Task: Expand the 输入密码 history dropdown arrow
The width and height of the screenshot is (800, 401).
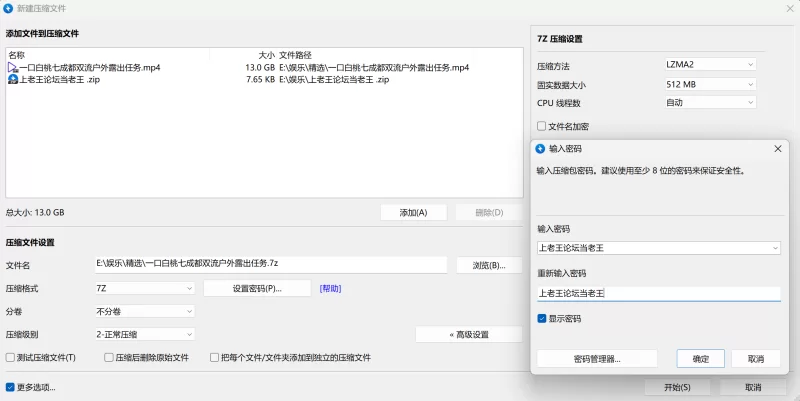Action: tap(775, 248)
